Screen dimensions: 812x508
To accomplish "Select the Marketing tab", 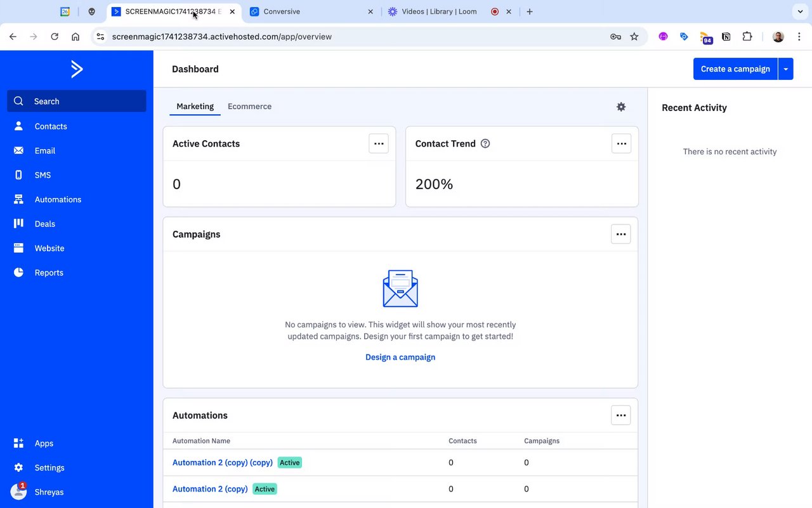I will (x=195, y=107).
